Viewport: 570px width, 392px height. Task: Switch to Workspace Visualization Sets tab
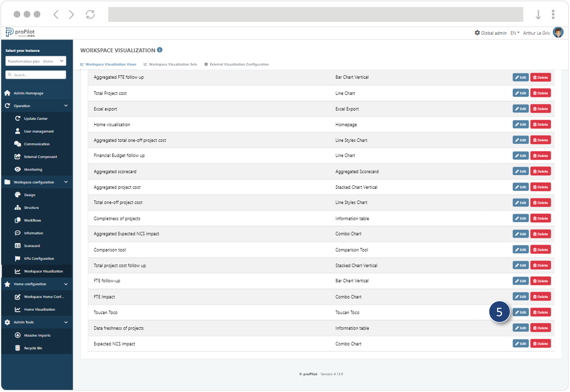click(170, 64)
